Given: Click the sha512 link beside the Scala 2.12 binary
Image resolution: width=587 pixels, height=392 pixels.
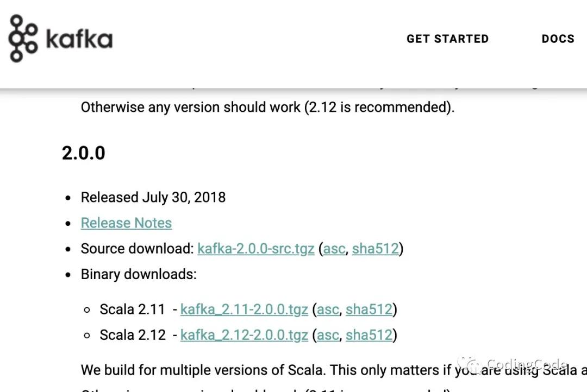Looking at the screenshot, I should click(369, 334).
